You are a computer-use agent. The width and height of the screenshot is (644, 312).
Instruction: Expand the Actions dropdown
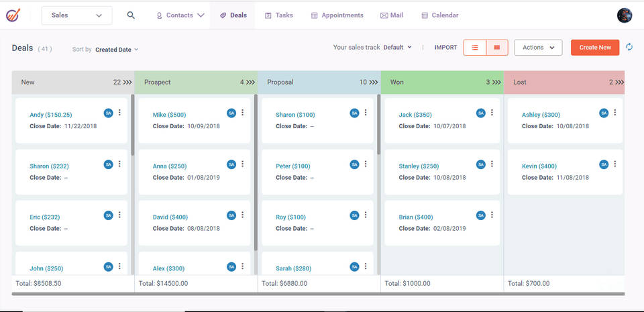tap(538, 48)
